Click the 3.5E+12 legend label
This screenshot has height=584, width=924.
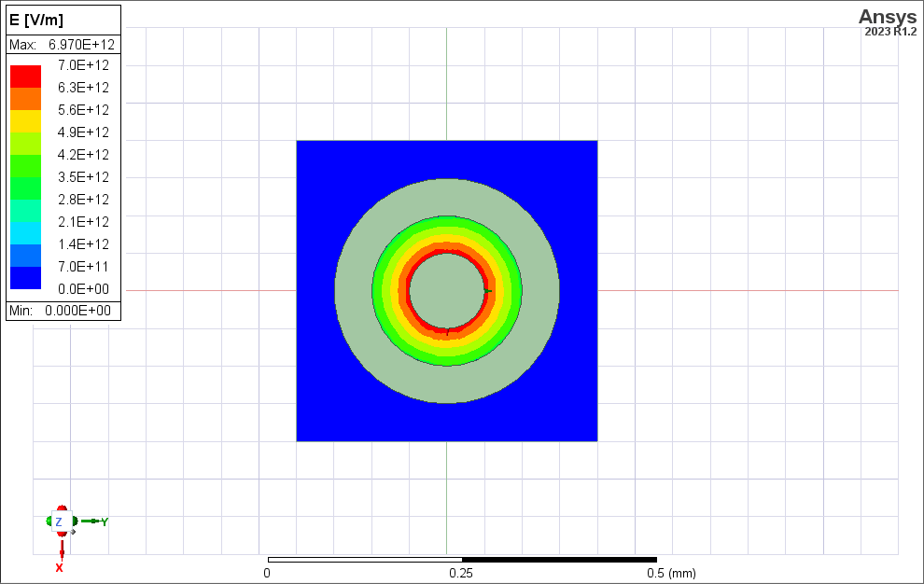tap(84, 177)
